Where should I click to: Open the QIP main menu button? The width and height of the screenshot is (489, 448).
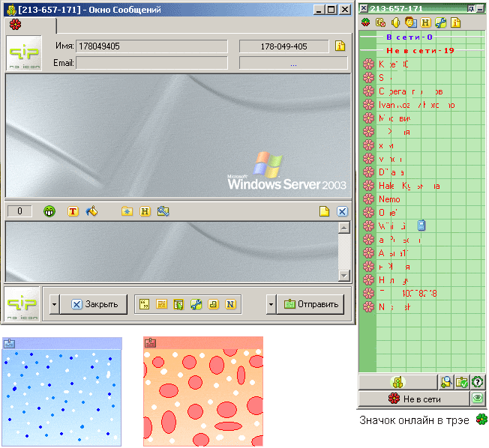click(x=398, y=382)
